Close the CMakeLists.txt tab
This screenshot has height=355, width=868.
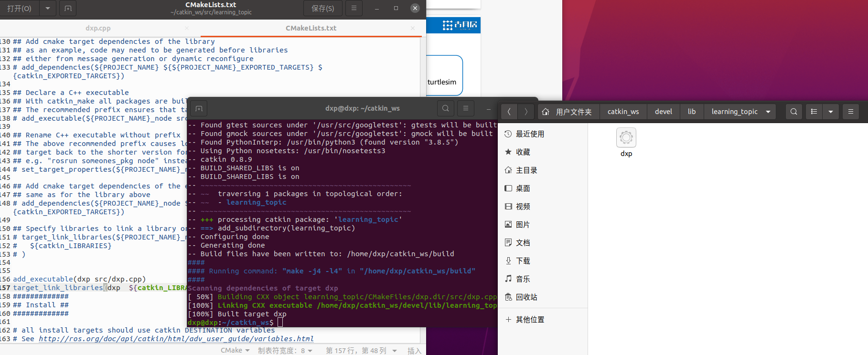pos(413,28)
